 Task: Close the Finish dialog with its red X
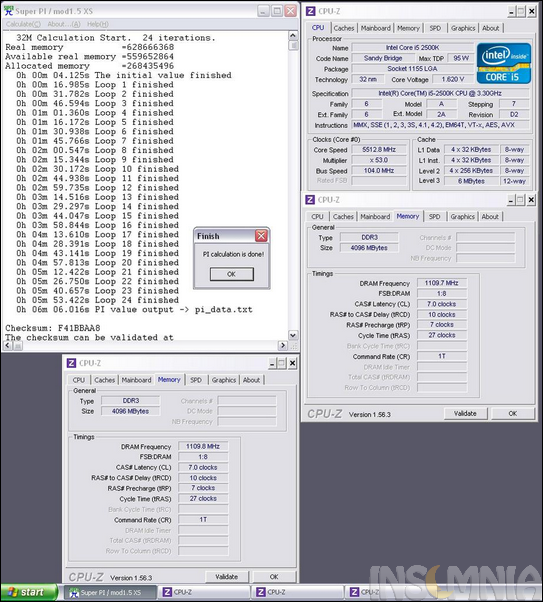pos(261,236)
